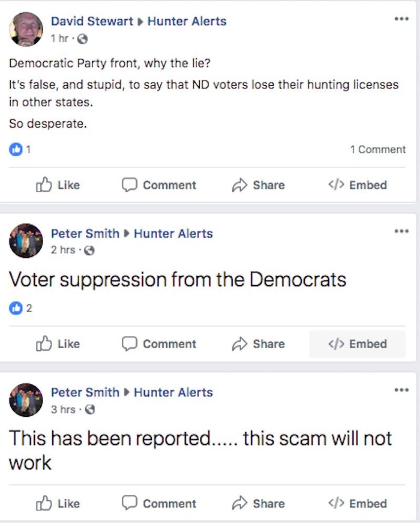Open the comment icon on the bottom post

(129, 503)
